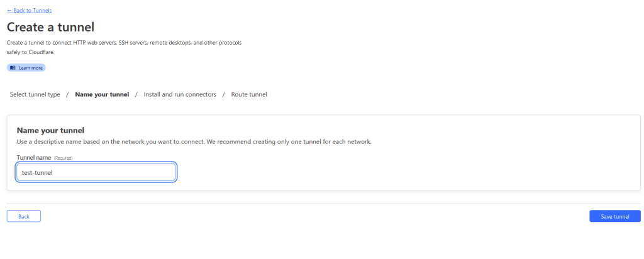The width and height of the screenshot is (644, 259).
Task: Click the tunnel description paragraph mentioning SSH servers
Action: [x=124, y=47]
